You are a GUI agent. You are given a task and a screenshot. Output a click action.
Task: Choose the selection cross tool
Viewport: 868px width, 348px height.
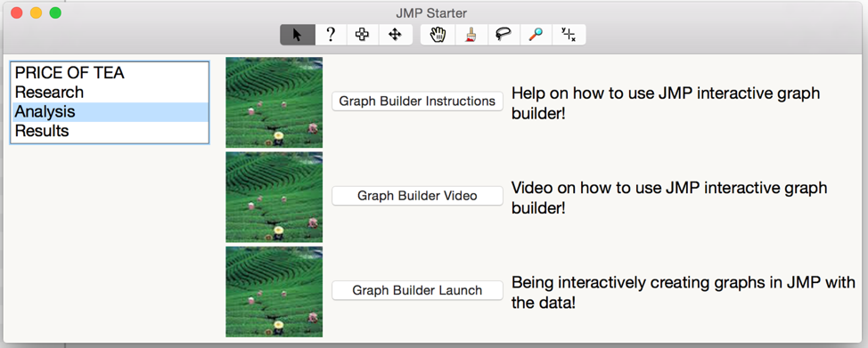coord(363,35)
